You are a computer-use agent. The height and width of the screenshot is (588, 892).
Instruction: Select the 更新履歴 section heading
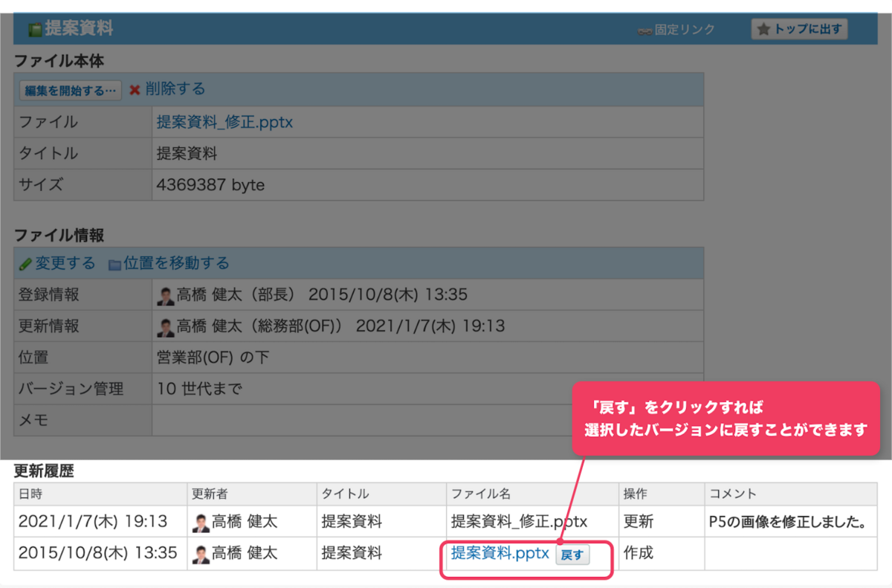tap(44, 471)
